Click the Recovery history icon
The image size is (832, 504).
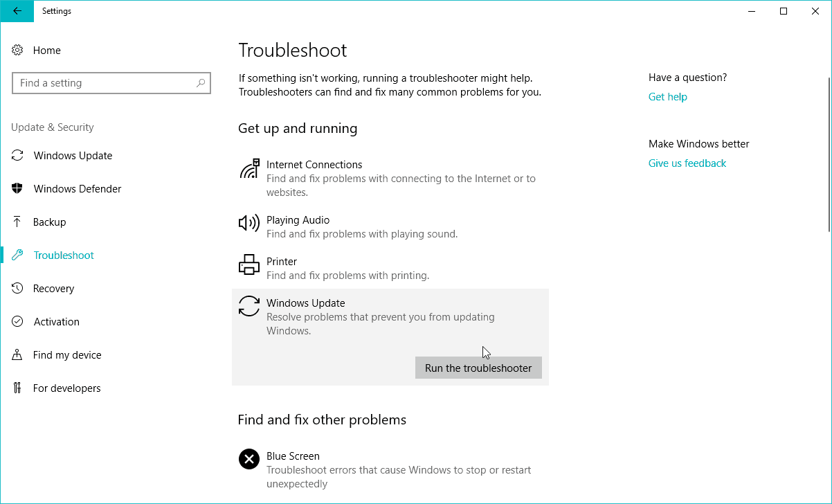point(18,289)
